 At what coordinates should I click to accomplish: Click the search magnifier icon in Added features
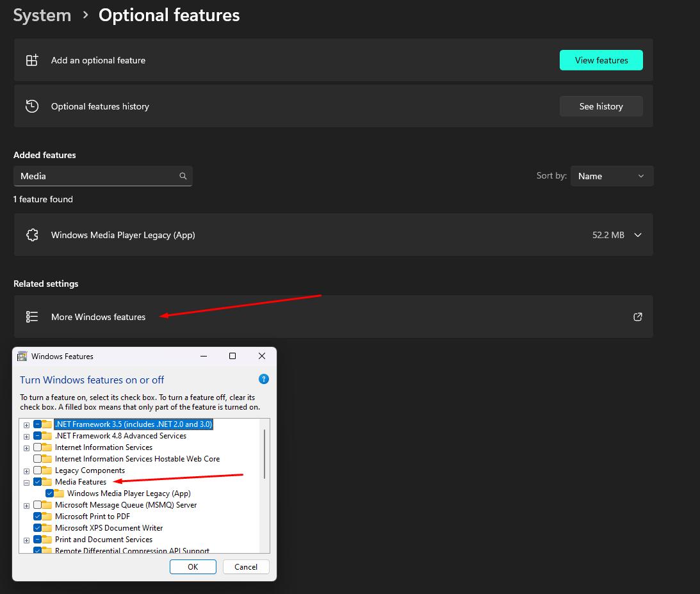(183, 176)
